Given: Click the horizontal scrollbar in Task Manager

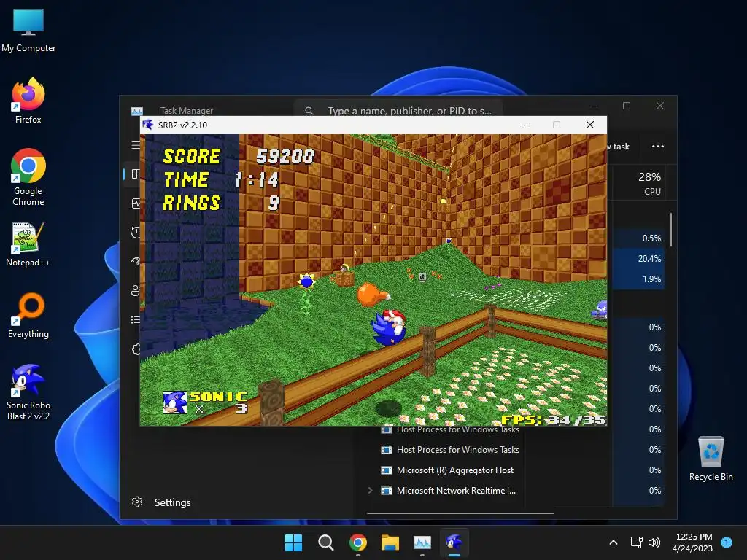Looking at the screenshot, I should 460,513.
